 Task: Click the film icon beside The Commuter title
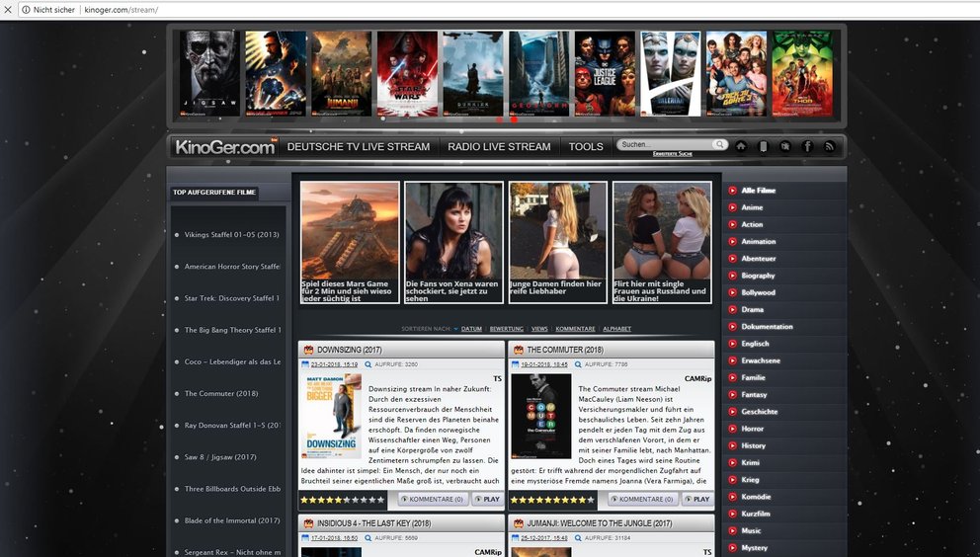pos(518,350)
